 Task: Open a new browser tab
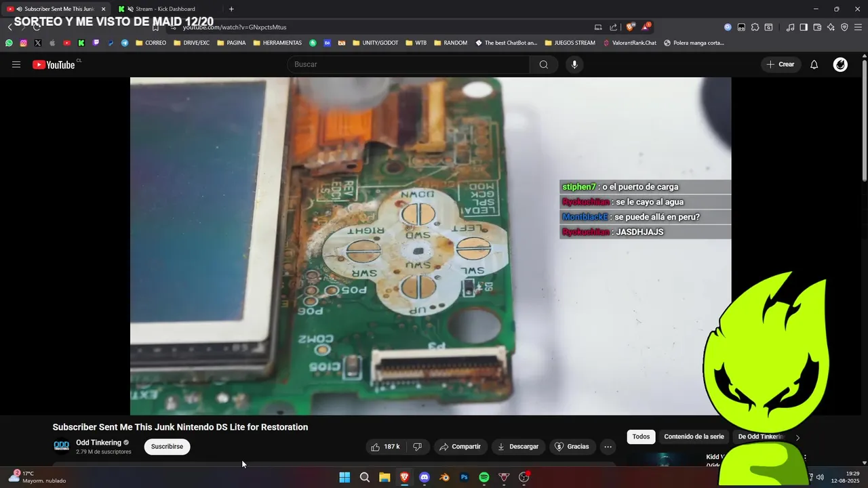231,9
